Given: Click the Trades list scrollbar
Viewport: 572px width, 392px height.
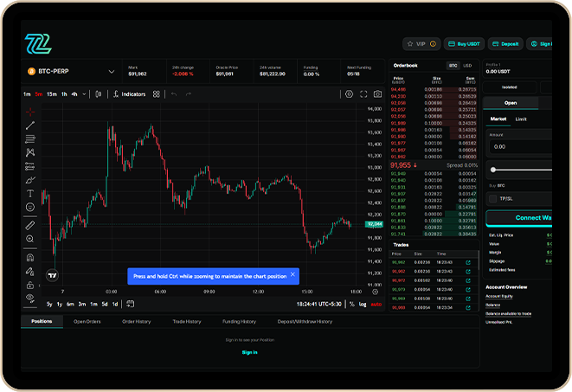Looking at the screenshot, I should (479, 260).
